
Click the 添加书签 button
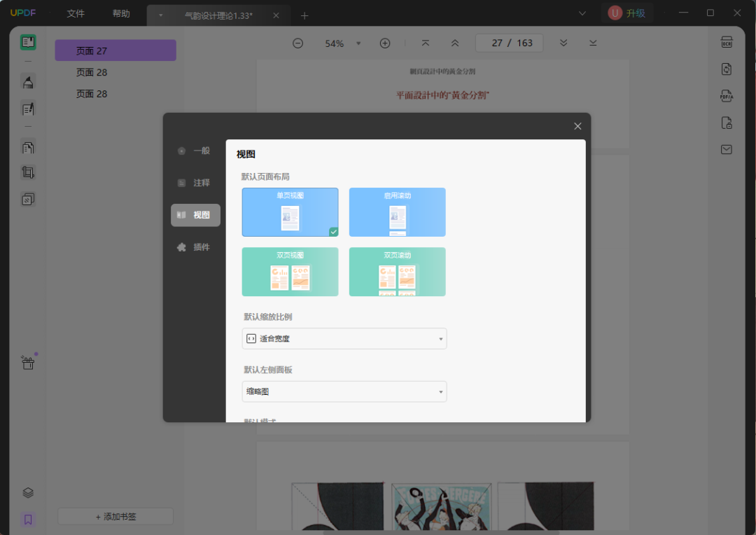tap(115, 517)
